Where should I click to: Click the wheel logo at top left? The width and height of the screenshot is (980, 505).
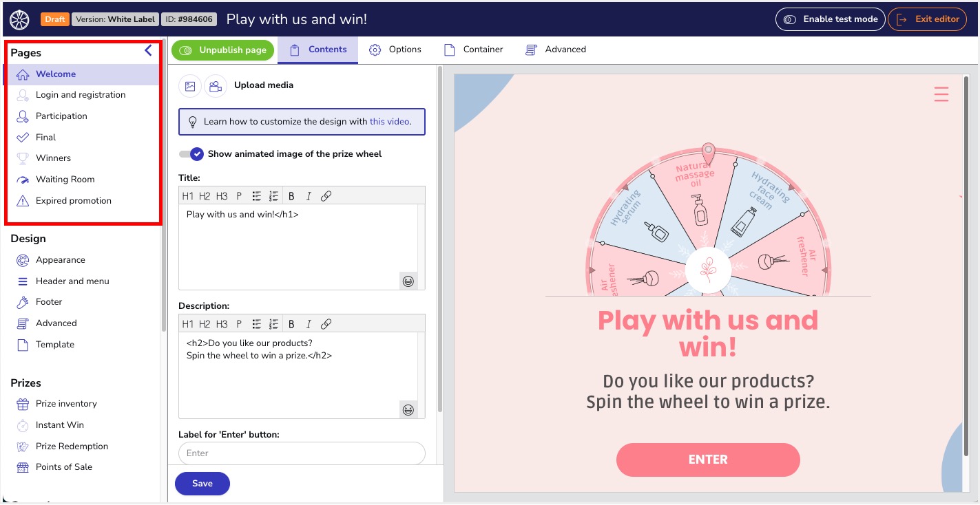coord(20,19)
